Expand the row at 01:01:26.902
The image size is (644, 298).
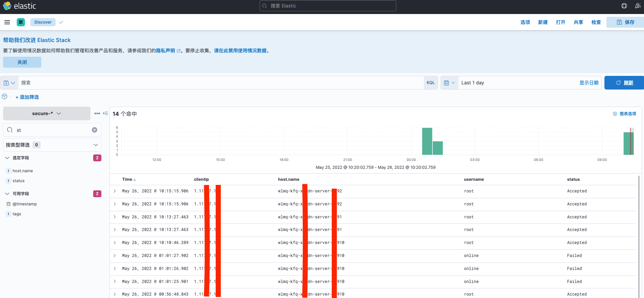pos(115,269)
